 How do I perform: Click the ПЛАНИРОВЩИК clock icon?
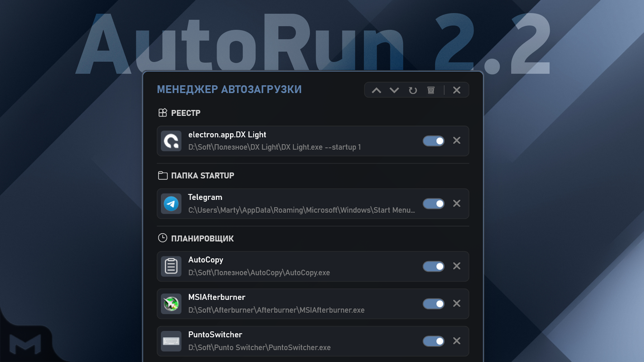click(163, 238)
